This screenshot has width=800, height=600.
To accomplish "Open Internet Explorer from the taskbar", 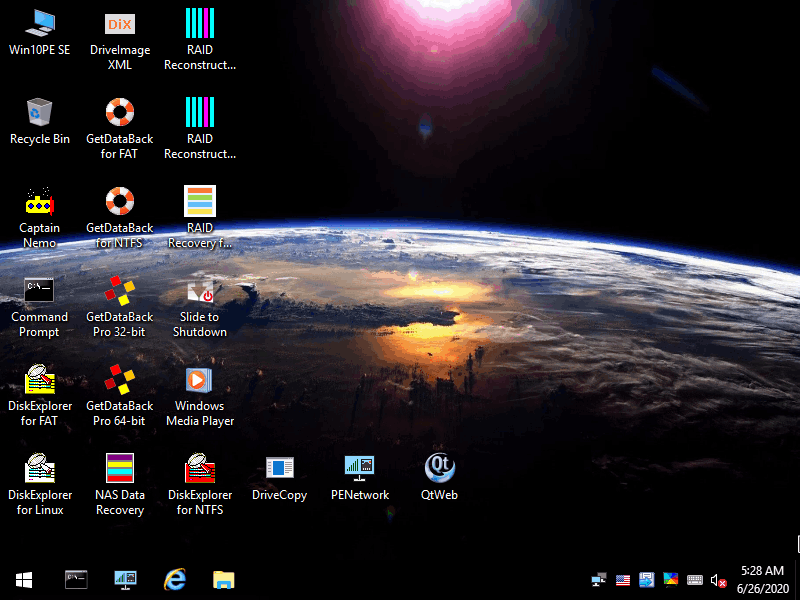I will click(x=175, y=579).
